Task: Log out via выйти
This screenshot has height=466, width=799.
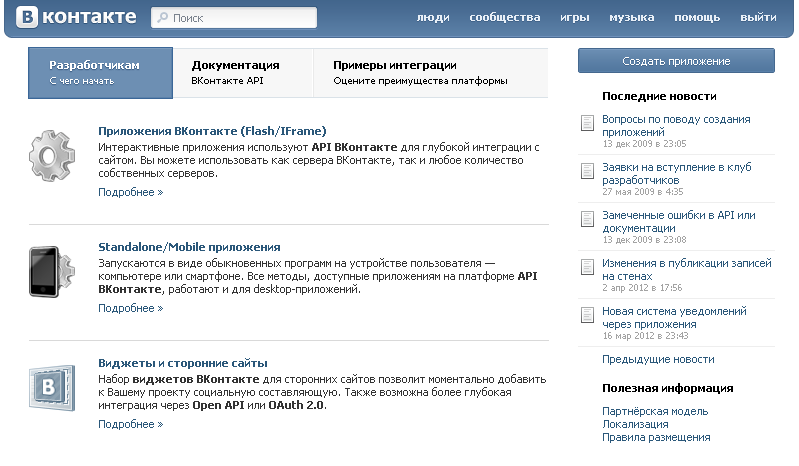Action: coord(758,17)
